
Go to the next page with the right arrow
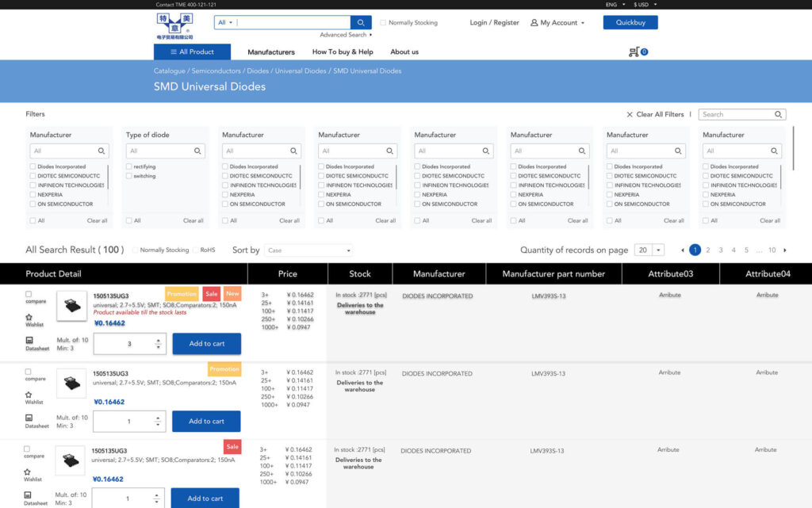point(785,250)
